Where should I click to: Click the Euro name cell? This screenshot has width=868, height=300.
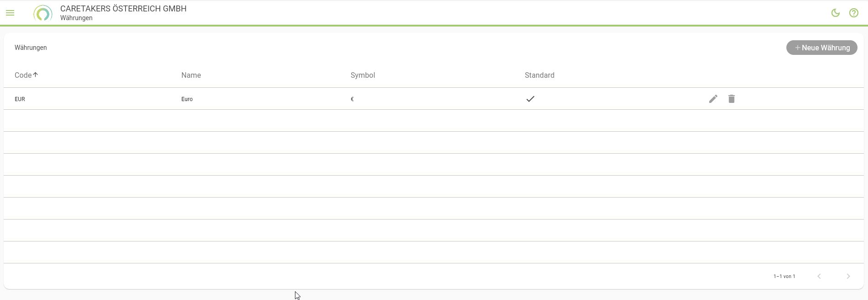tap(187, 99)
